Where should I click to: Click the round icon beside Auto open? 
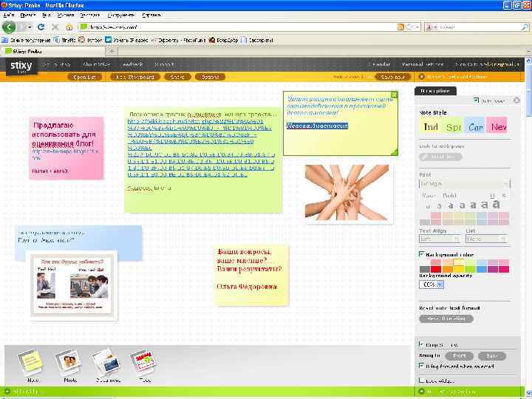pos(516,100)
